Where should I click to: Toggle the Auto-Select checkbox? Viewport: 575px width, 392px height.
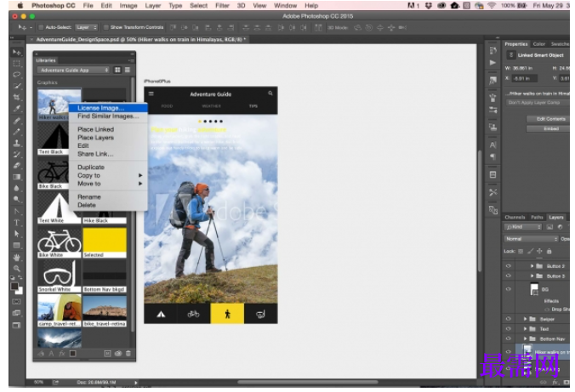pos(41,27)
